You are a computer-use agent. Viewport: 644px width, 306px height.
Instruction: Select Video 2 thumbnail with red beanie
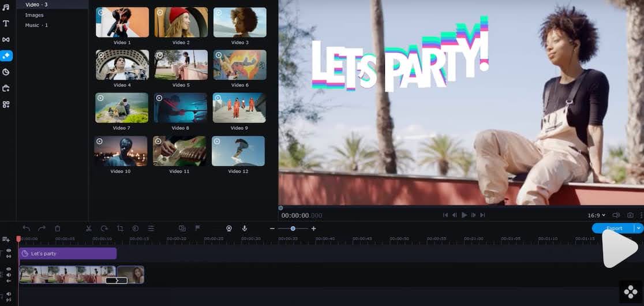[181, 22]
